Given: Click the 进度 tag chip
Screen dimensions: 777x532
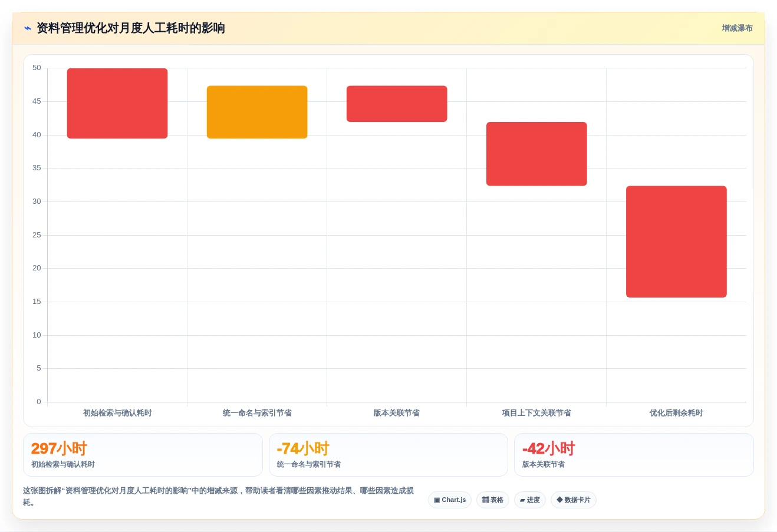Looking at the screenshot, I should click(530, 500).
